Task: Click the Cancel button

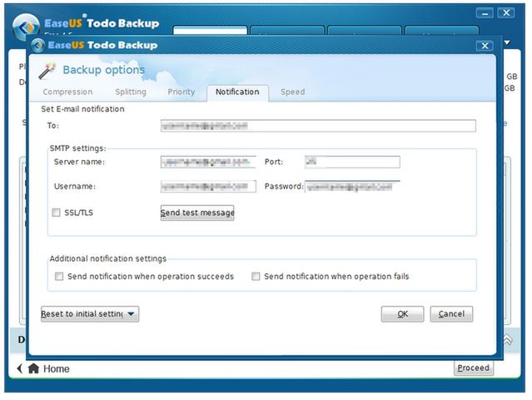Action: (x=451, y=314)
